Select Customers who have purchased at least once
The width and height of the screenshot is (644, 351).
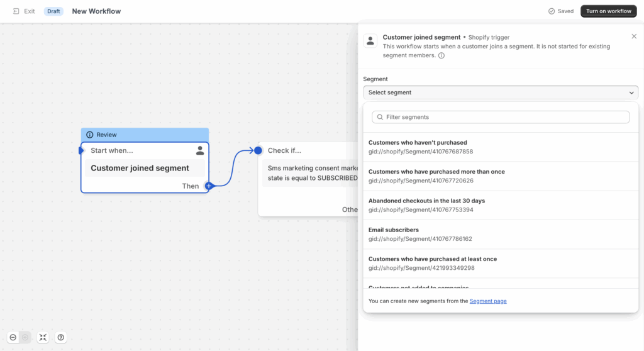501,264
